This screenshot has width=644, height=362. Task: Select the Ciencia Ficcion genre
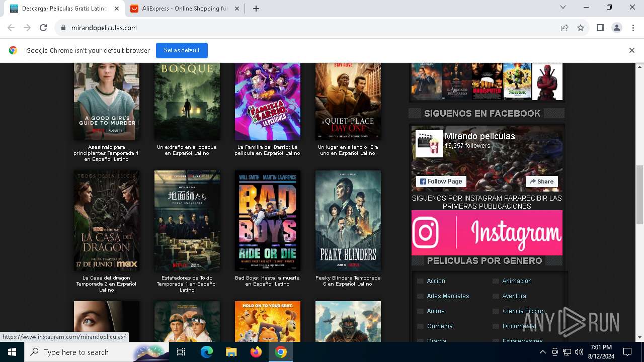pyautogui.click(x=524, y=311)
